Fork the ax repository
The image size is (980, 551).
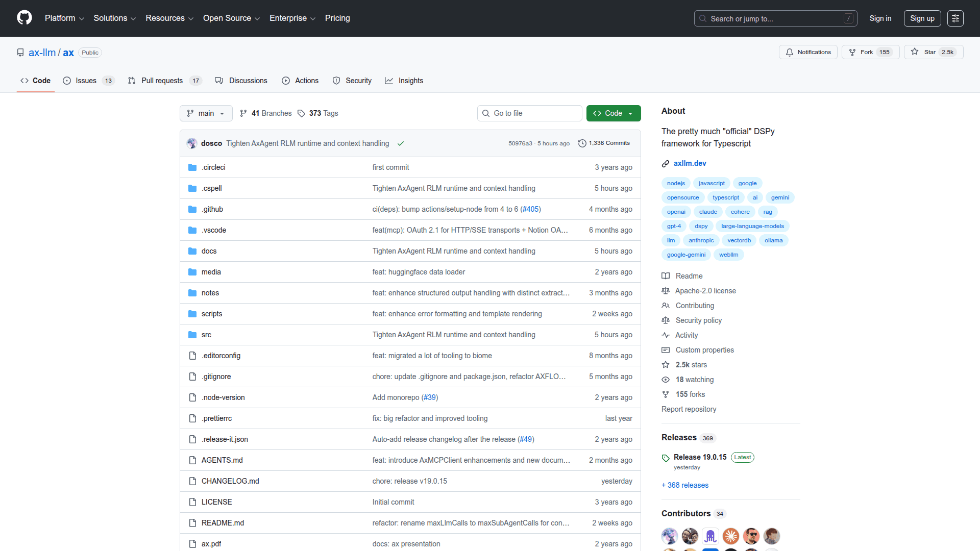tap(871, 52)
